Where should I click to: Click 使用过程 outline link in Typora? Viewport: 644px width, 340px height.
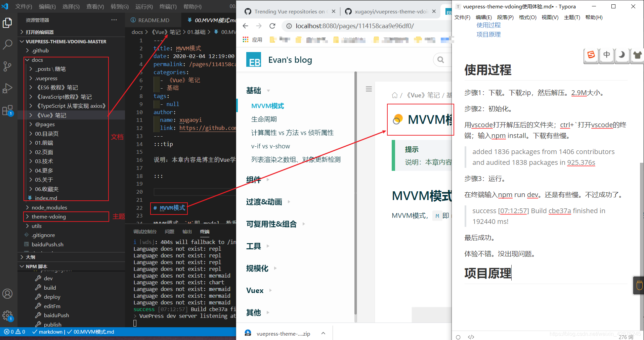click(488, 25)
